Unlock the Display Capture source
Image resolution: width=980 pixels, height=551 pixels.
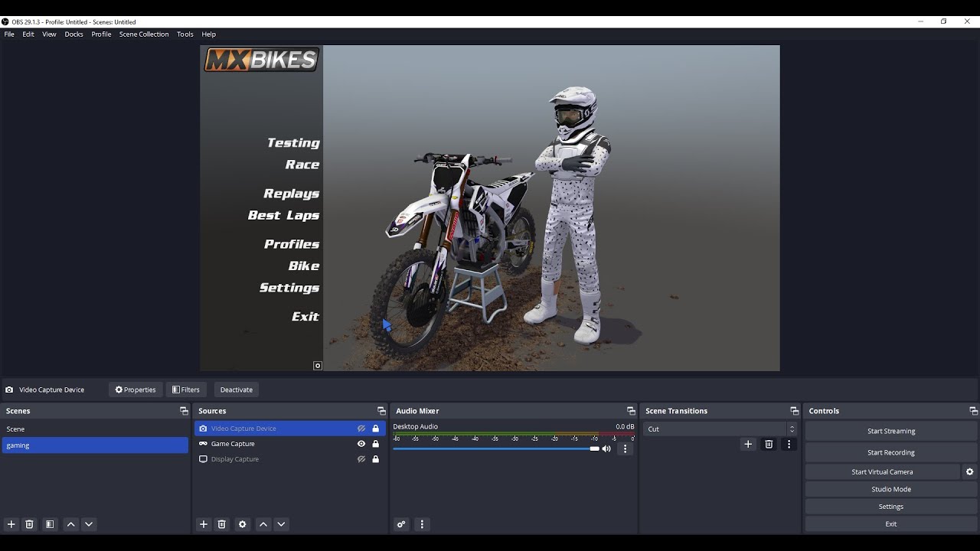[x=375, y=459]
